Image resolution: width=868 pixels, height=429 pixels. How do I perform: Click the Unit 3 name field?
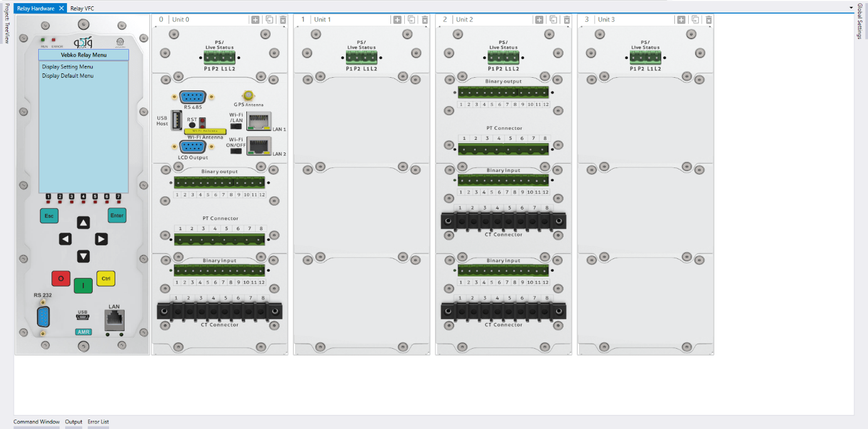(x=635, y=19)
